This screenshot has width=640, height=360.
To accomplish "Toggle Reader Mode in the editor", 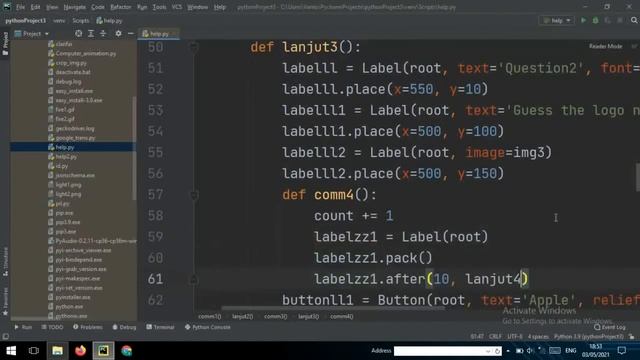I will point(605,46).
